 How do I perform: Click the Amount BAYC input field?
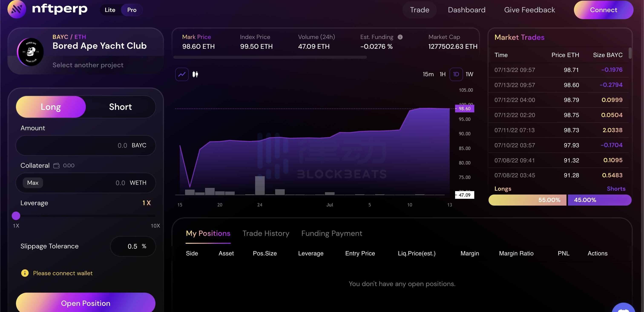tap(85, 145)
